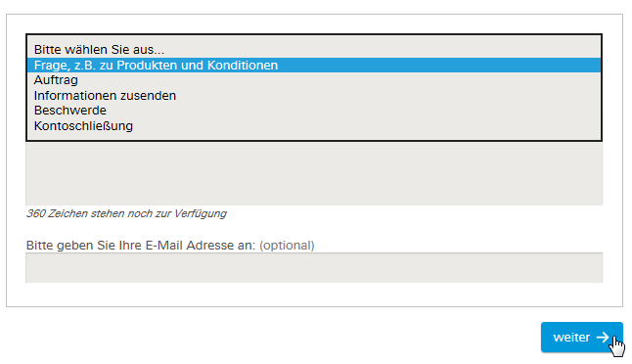Click the gray box below the open list

[314, 173]
